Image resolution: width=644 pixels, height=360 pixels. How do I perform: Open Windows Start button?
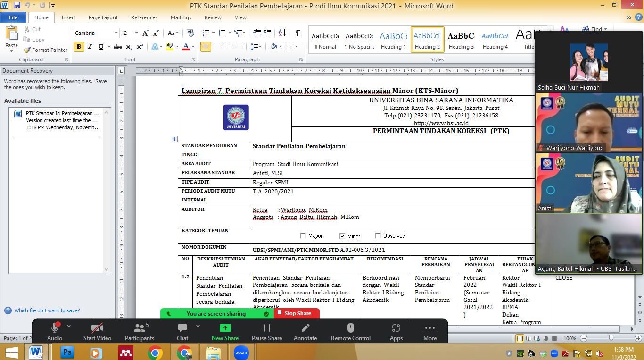tap(11, 352)
